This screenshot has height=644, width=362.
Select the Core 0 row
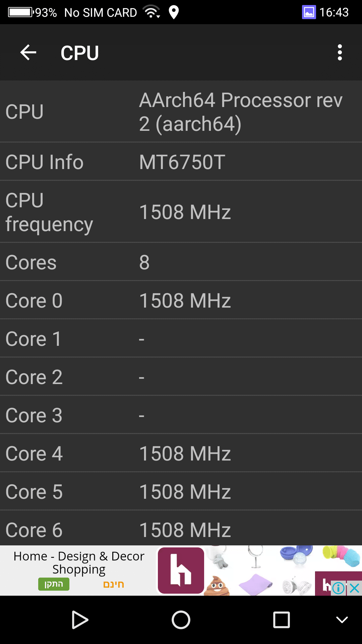(x=181, y=300)
